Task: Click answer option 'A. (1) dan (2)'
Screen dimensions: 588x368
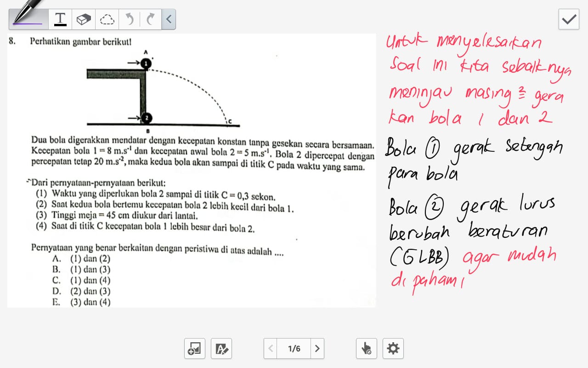Action: tap(82, 259)
